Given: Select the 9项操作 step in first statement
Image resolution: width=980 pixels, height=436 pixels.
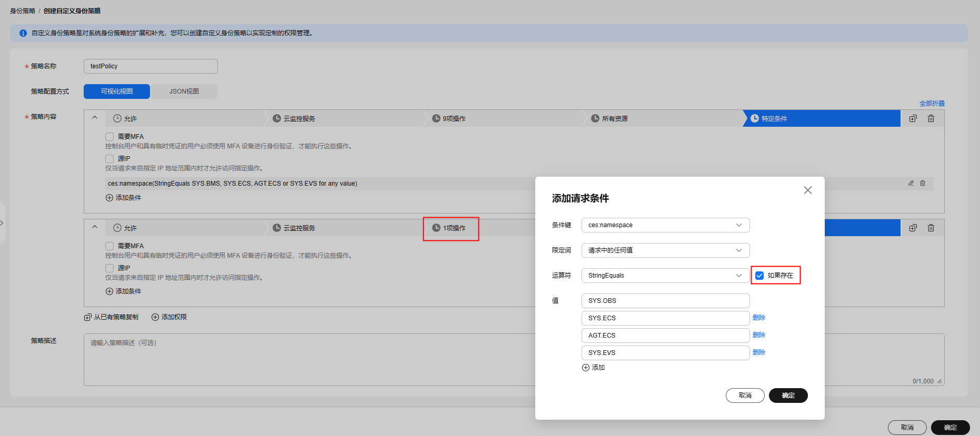Looking at the screenshot, I should pyautogui.click(x=453, y=119).
